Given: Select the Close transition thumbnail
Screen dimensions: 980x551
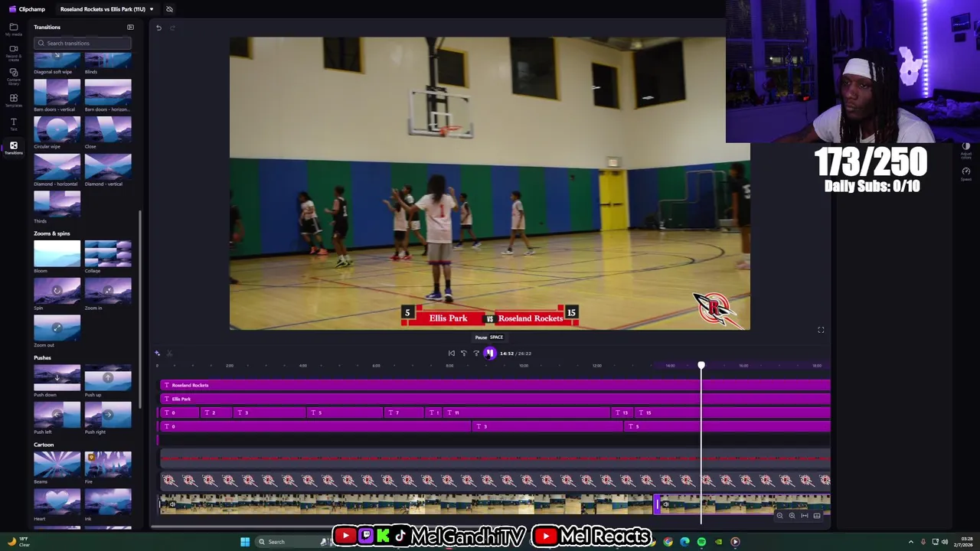Looking at the screenshot, I should click(x=108, y=129).
